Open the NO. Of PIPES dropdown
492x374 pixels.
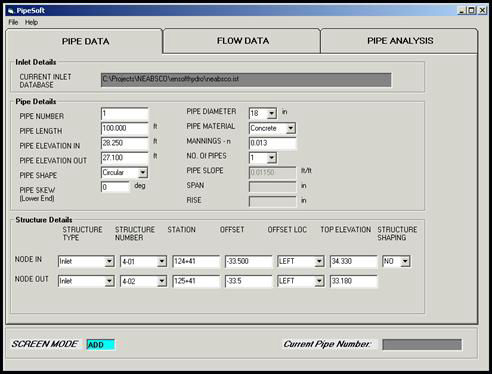coord(272,158)
